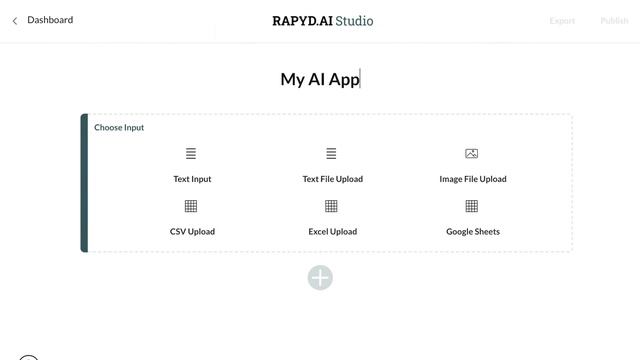Choose the CSV Upload label
This screenshot has width=640, height=360.
pyautogui.click(x=192, y=231)
